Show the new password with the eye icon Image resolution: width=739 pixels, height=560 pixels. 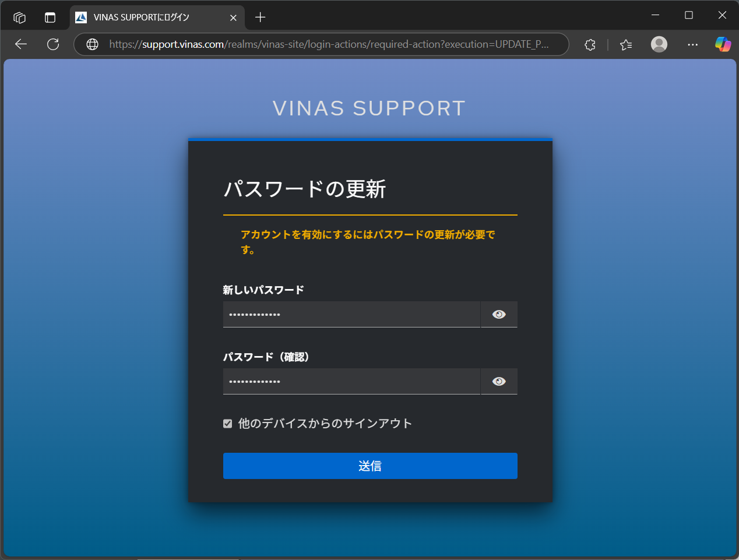[499, 314]
